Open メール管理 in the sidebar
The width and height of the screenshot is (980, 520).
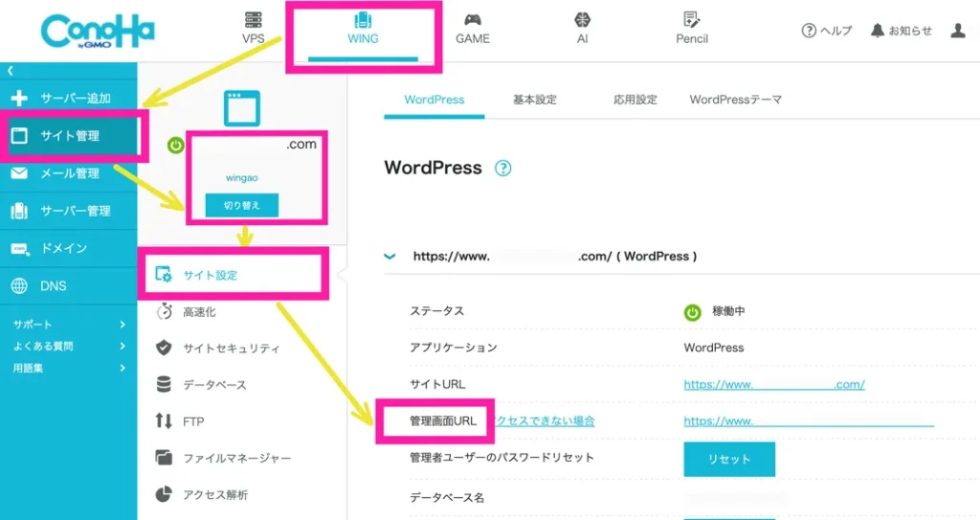coord(68,172)
